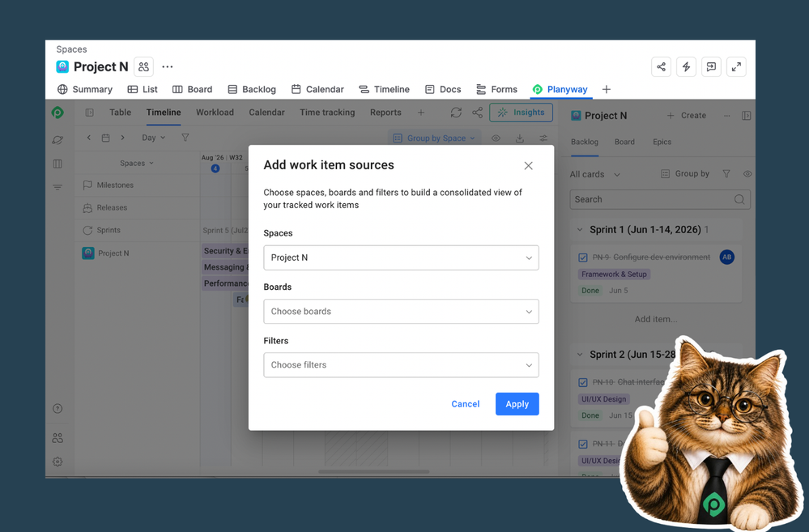Open the board columns icon in left sidebar
Viewport: 809px width, 532px height.
pyautogui.click(x=57, y=164)
